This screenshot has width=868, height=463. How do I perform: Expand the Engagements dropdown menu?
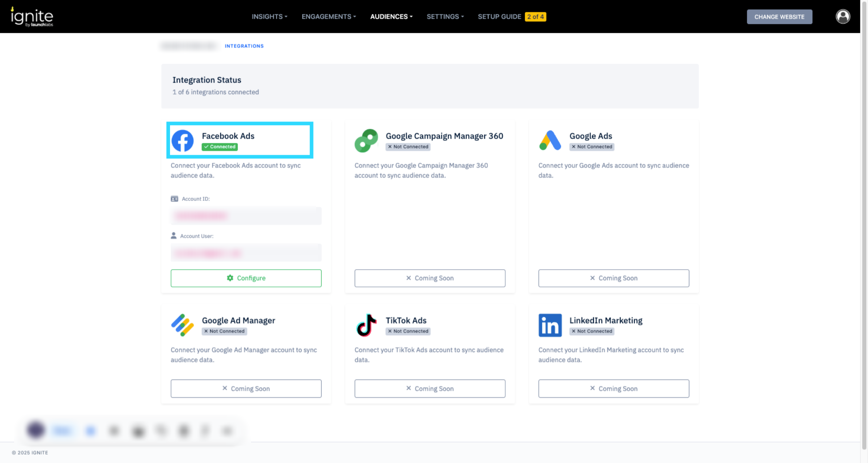click(329, 17)
